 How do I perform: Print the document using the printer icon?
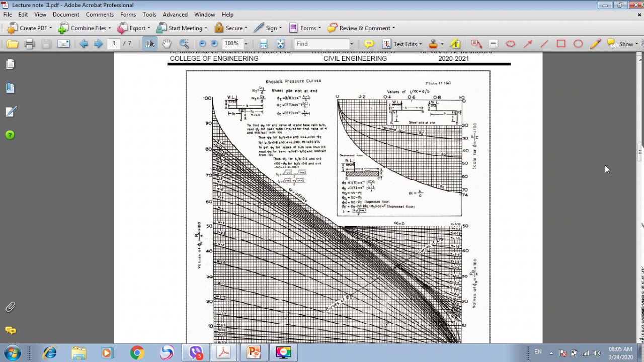point(29,44)
